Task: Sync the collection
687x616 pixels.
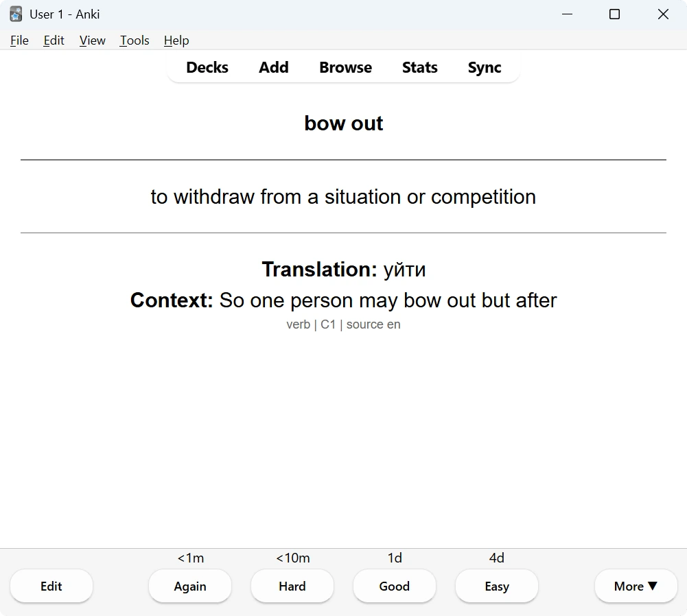Action: click(485, 67)
